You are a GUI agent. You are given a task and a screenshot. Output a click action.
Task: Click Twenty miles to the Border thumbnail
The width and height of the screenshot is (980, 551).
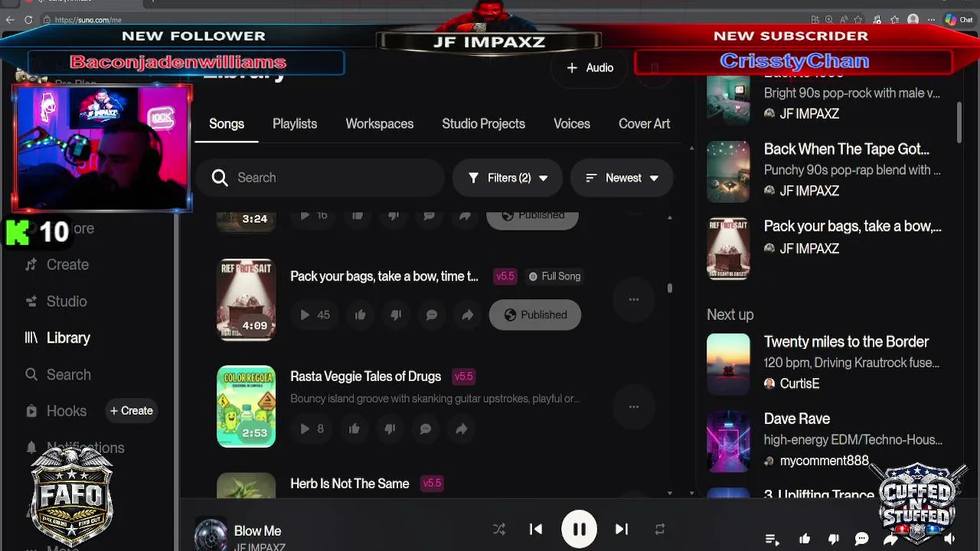[x=728, y=364]
